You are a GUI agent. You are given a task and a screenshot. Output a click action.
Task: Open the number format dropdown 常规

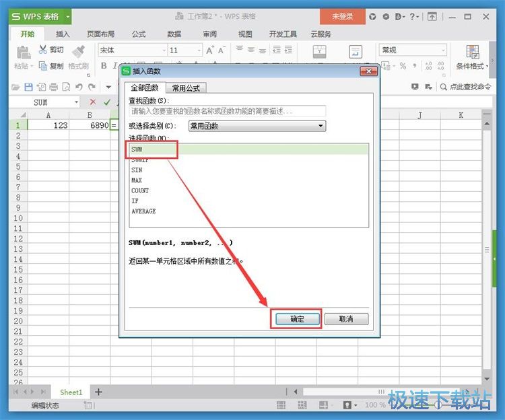pyautogui.click(x=443, y=50)
